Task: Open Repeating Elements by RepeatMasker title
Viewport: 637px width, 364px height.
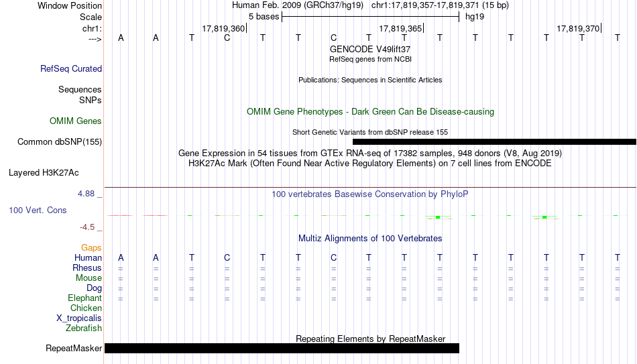Action: coord(370,339)
